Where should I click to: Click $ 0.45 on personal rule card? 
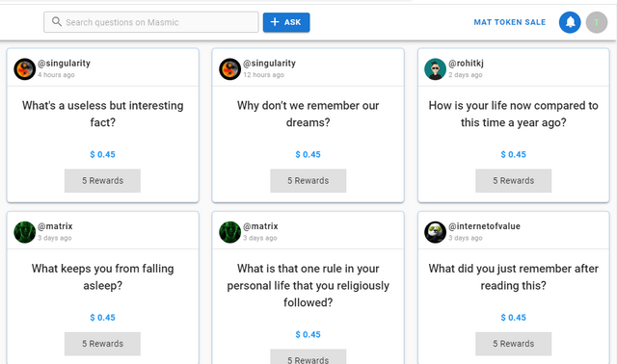tap(308, 334)
